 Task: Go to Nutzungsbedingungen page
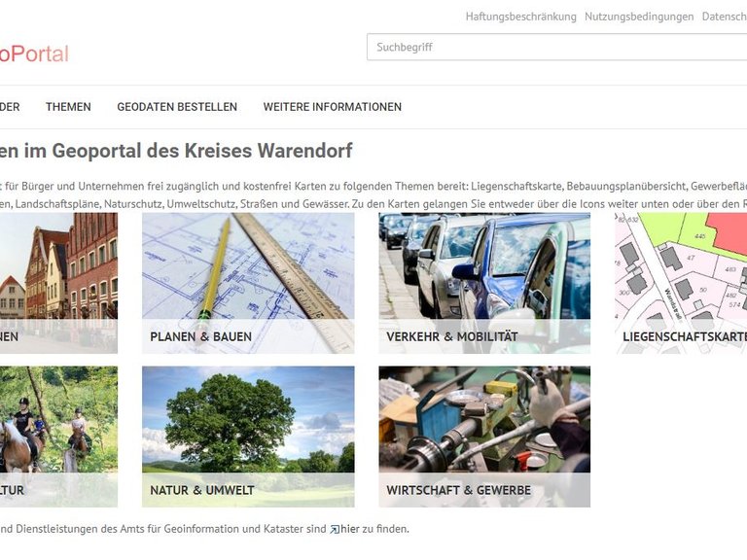639,17
